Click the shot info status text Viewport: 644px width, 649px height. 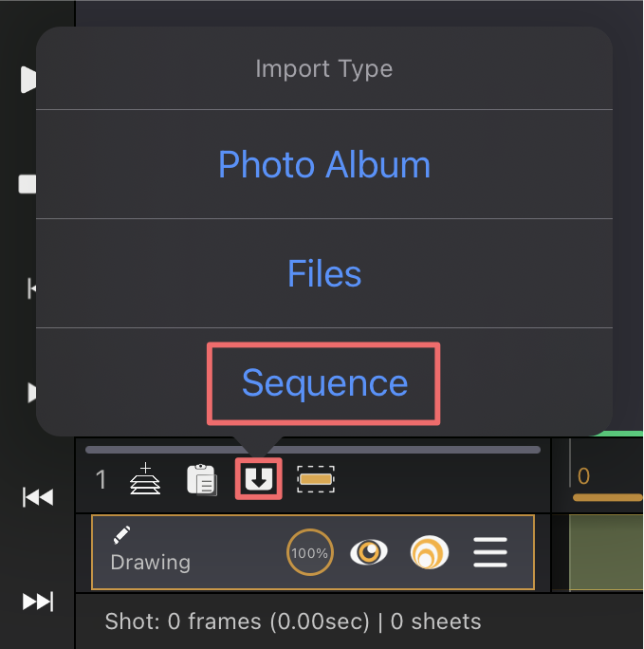click(293, 621)
